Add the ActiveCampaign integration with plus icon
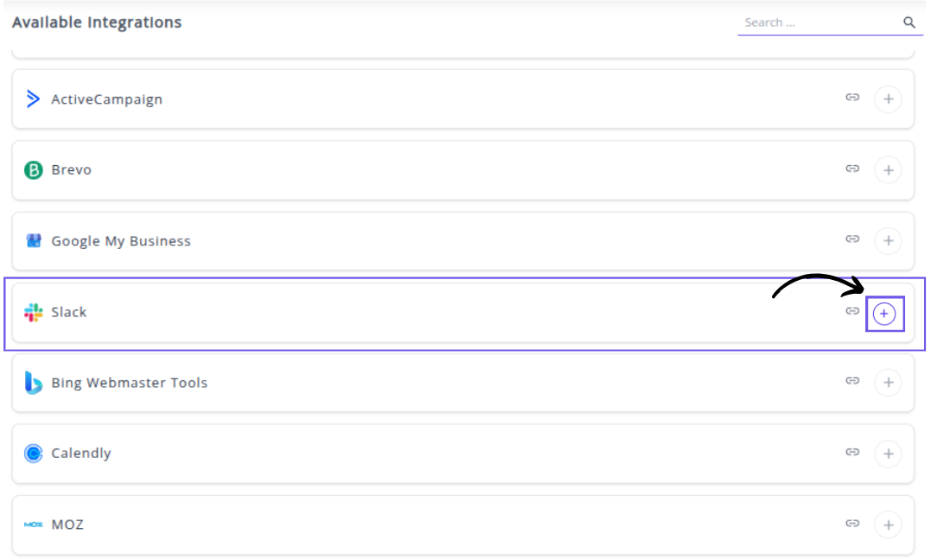The width and height of the screenshot is (931, 560). (888, 99)
